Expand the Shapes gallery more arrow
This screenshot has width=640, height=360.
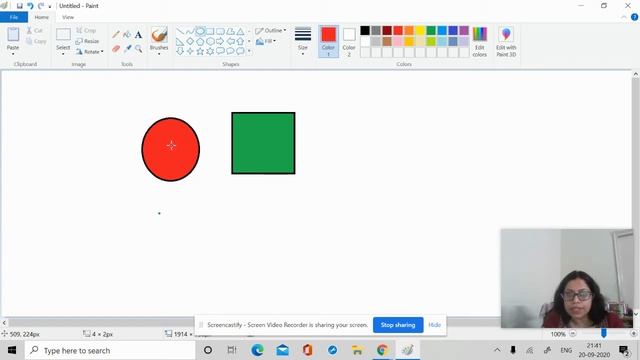pos(249,51)
